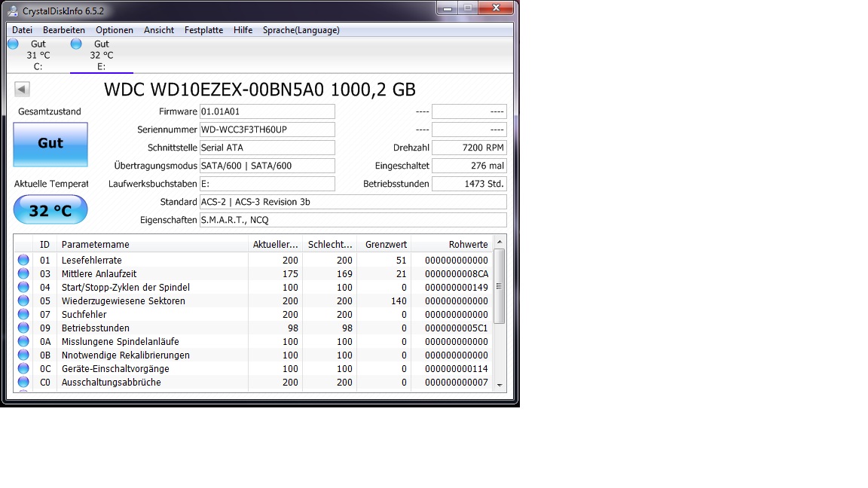Open the Festplatte menu

[203, 30]
